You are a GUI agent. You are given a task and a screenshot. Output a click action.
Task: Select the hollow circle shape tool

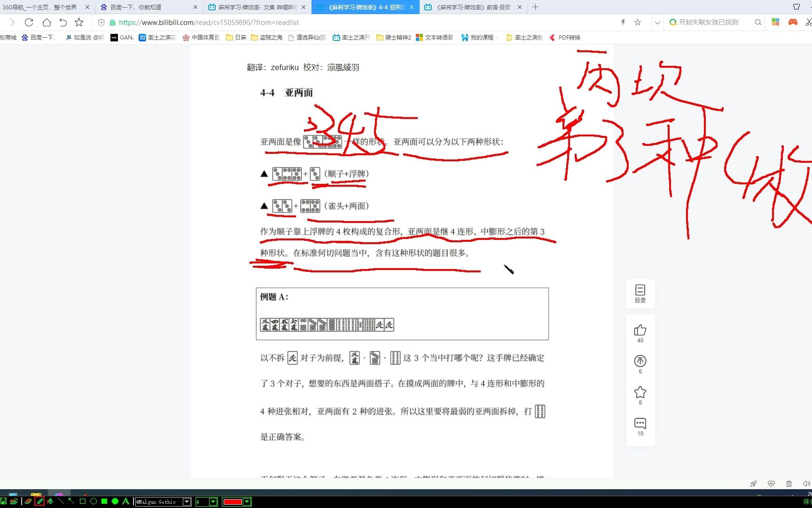[x=94, y=501]
